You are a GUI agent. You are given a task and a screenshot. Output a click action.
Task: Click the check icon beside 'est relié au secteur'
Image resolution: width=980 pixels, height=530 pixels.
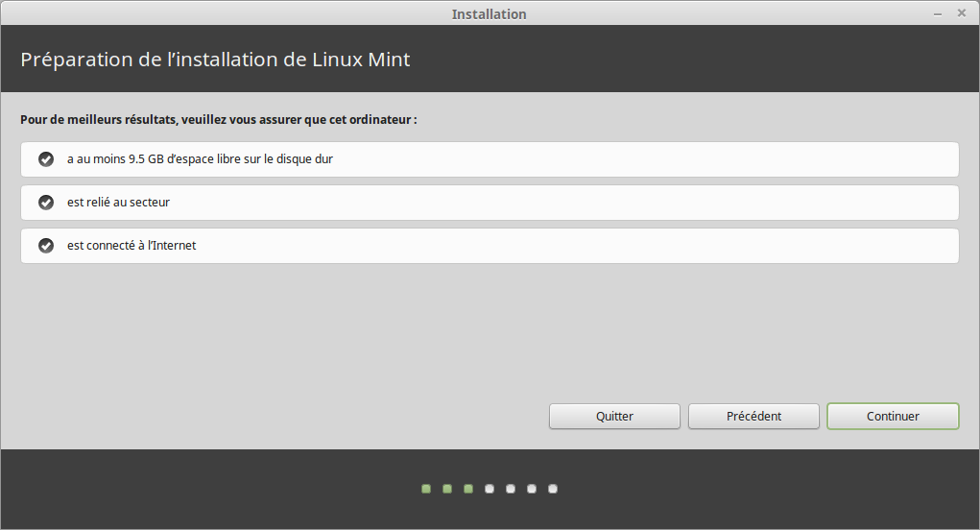(45, 203)
